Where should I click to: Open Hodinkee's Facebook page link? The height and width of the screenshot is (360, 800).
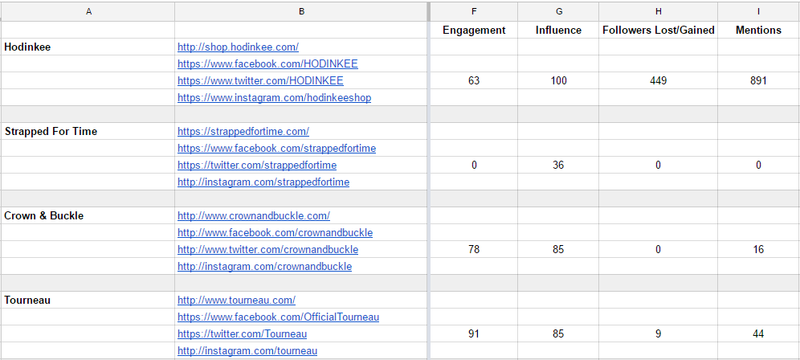click(267, 64)
